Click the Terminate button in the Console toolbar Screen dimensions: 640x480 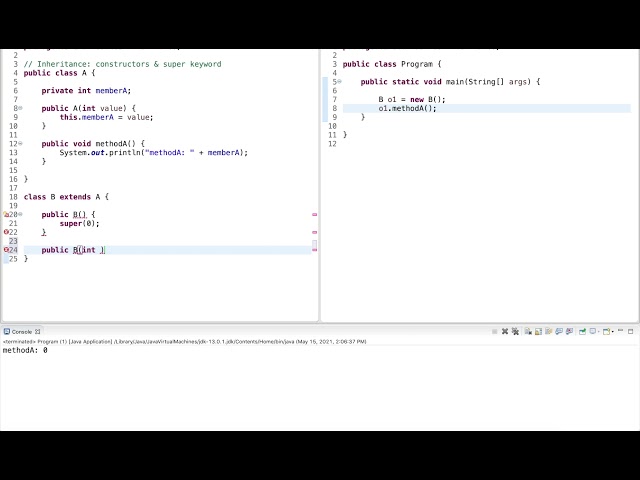tap(494, 331)
